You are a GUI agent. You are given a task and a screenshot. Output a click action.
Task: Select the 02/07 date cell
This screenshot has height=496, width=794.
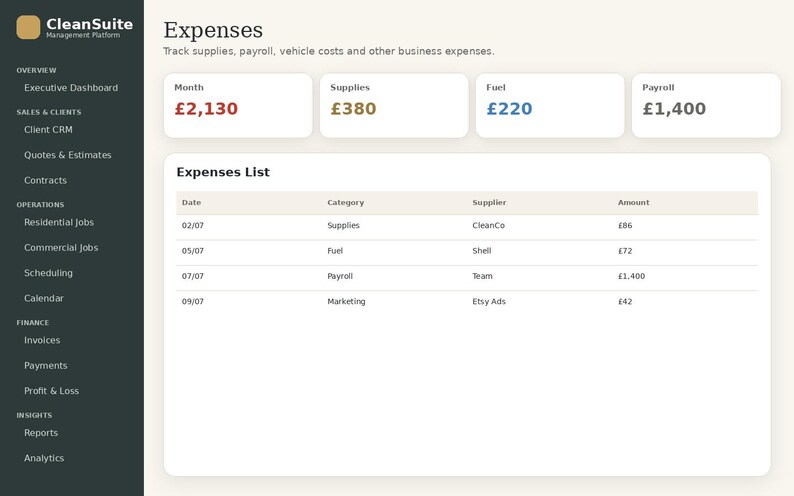point(192,226)
